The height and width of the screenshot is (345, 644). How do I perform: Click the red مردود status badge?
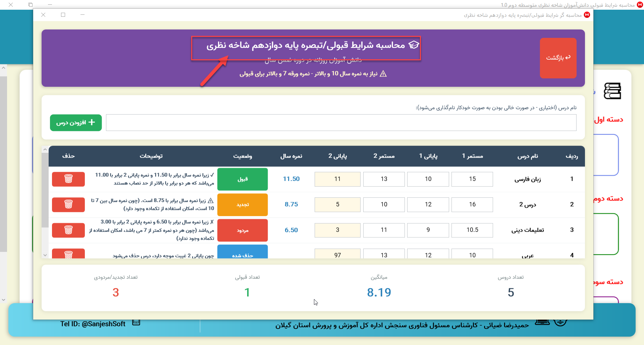(243, 230)
